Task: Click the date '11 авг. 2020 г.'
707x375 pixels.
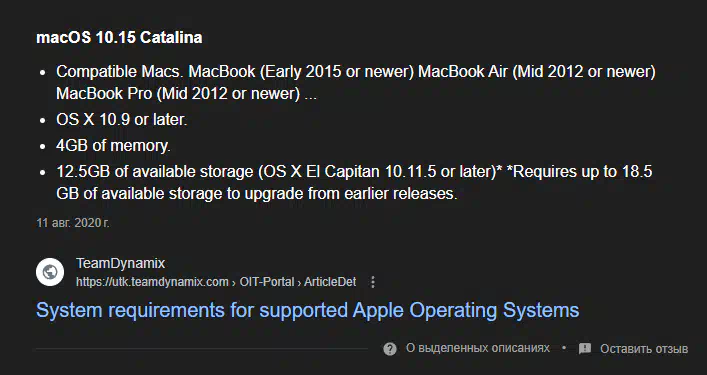Action: pyautogui.click(x=73, y=223)
